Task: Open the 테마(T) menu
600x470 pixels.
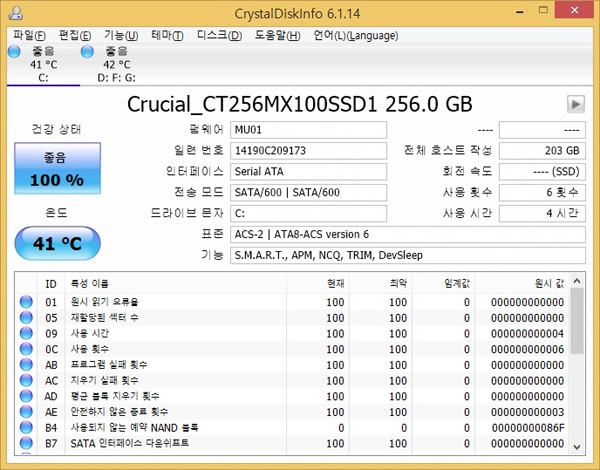Action: pos(167,36)
